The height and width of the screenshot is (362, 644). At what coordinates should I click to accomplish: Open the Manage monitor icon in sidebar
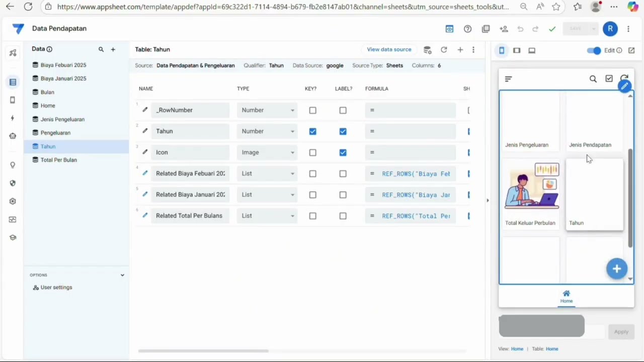13,219
